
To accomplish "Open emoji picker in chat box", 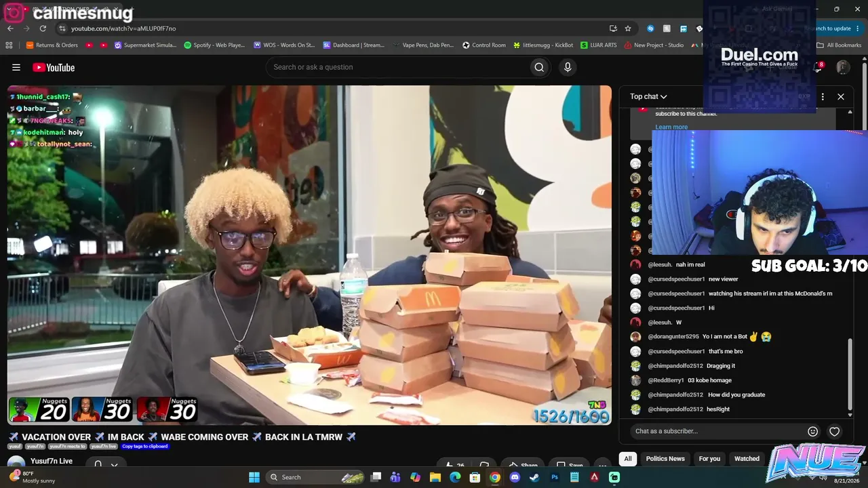I will click(812, 431).
